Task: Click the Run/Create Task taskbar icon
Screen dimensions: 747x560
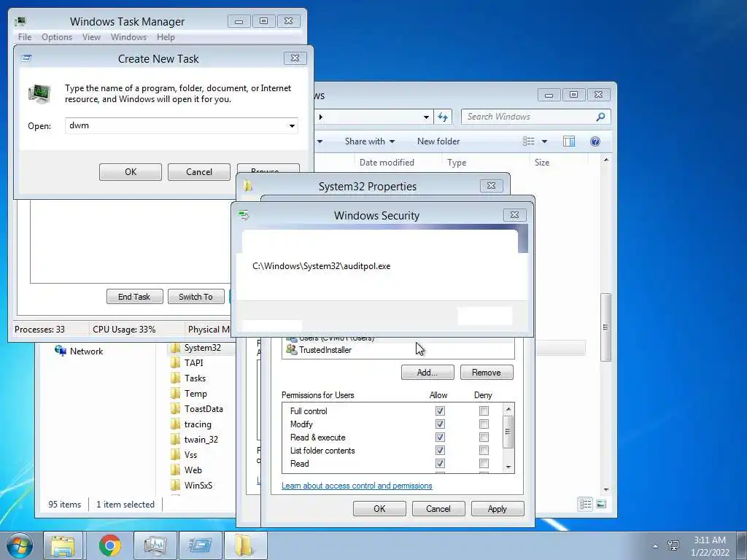Action: (201, 545)
